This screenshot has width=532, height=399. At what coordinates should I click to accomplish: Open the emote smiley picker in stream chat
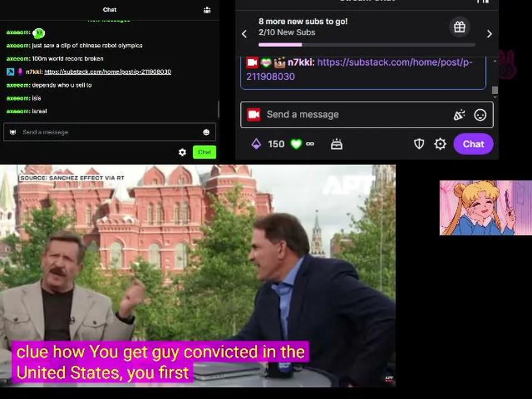click(x=480, y=115)
